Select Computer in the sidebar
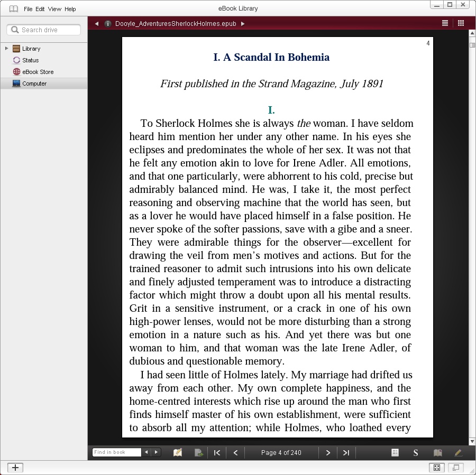Viewport: 476px width, 475px height. pos(44,83)
